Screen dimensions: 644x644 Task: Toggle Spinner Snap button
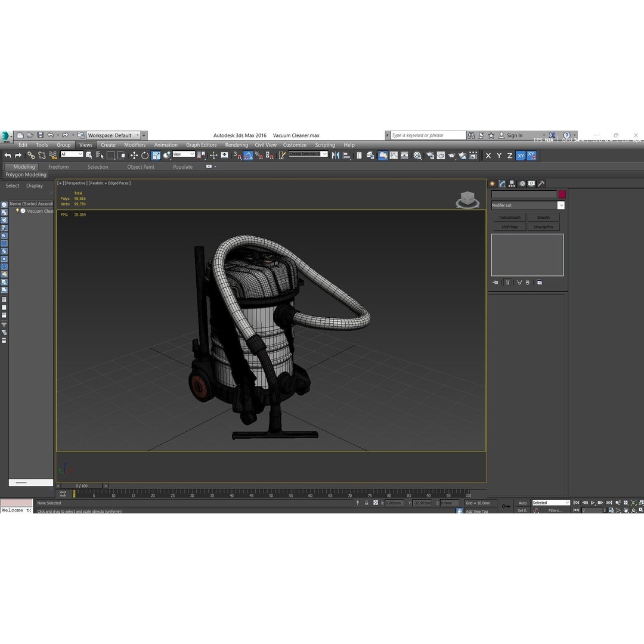[270, 156]
